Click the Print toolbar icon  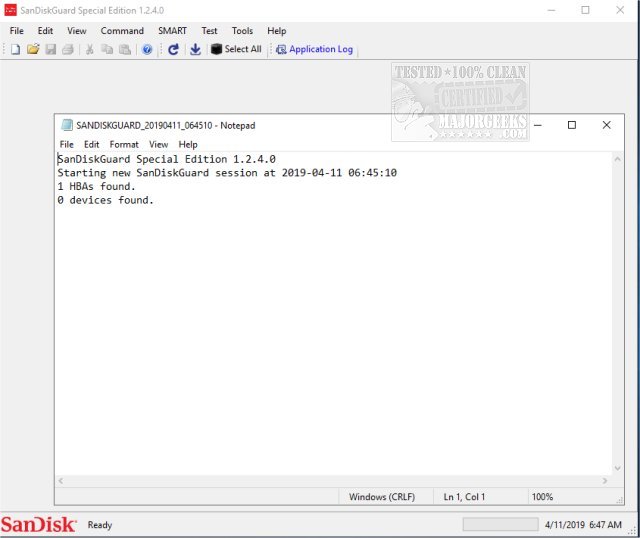pyautogui.click(x=68, y=49)
